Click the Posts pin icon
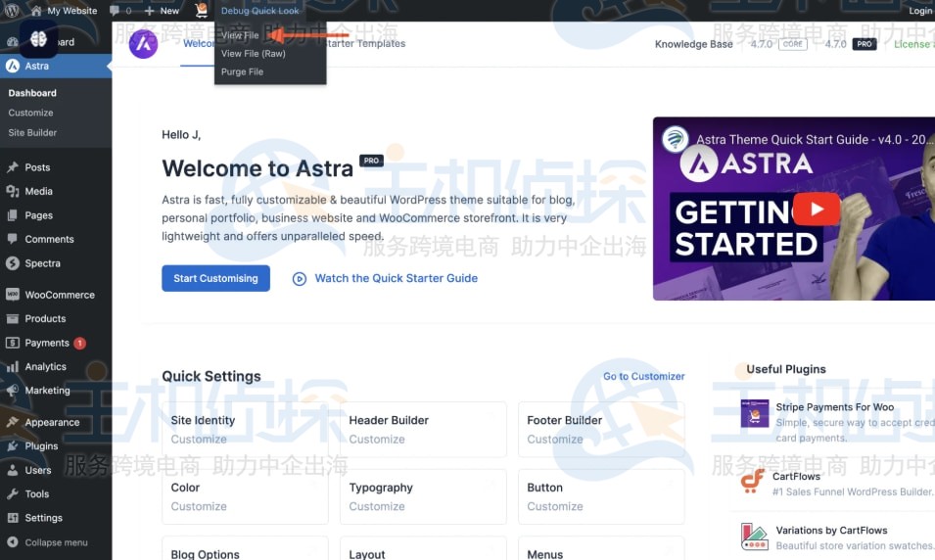935x560 pixels. click(13, 167)
